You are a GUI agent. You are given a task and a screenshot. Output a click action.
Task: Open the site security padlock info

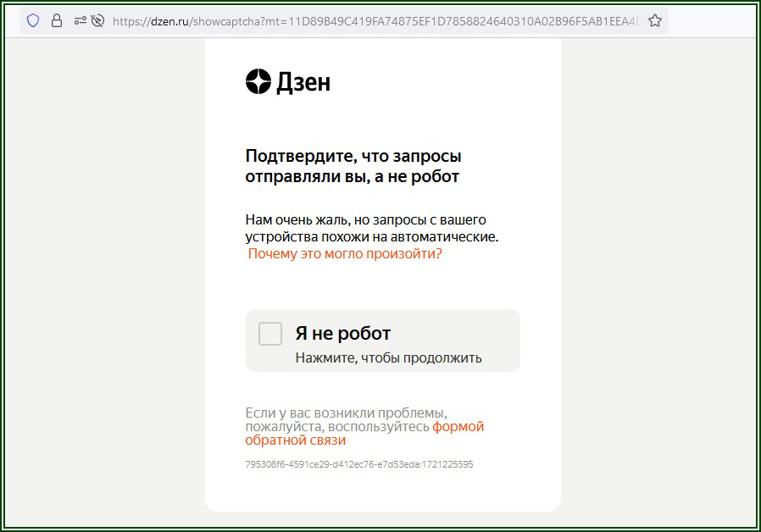click(x=57, y=20)
